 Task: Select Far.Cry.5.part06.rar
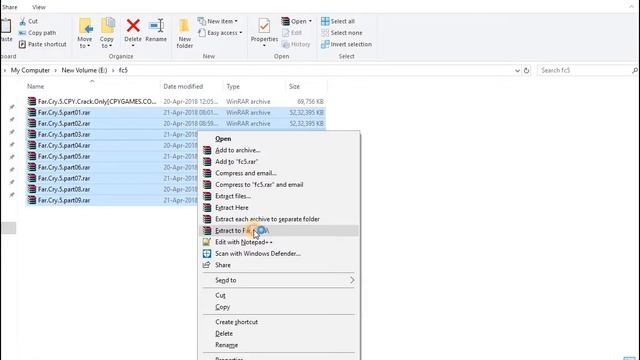[112, 167]
